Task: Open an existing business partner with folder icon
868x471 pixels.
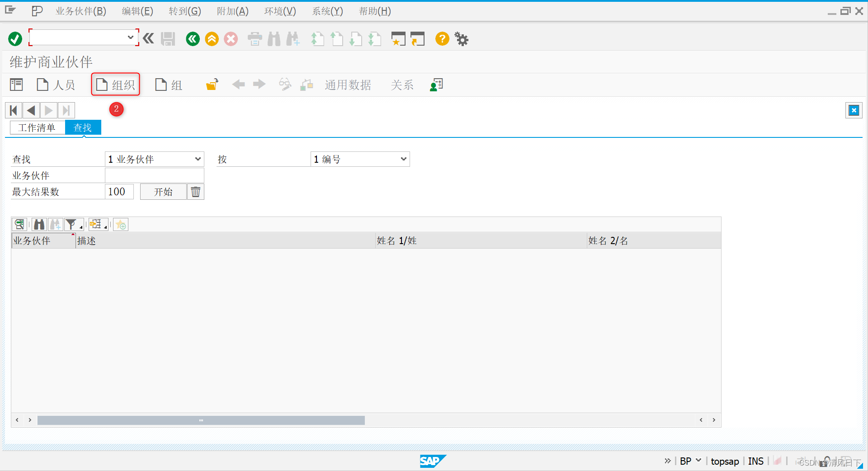Action: point(211,84)
